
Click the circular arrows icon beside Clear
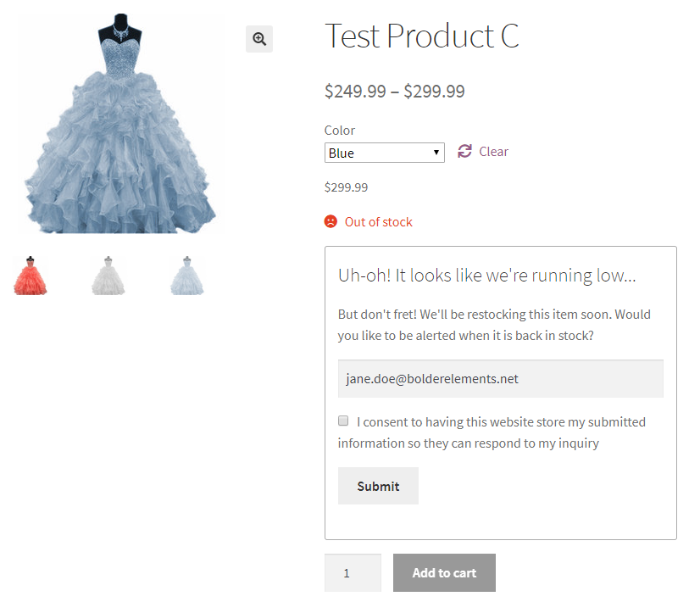point(464,151)
